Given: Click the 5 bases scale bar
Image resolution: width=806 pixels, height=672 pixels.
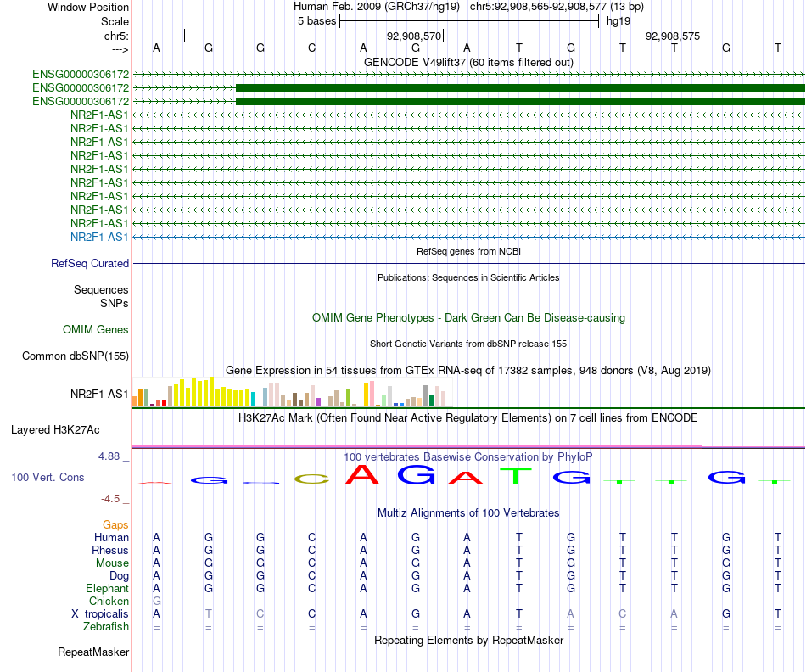Looking at the screenshot, I should click(469, 21).
